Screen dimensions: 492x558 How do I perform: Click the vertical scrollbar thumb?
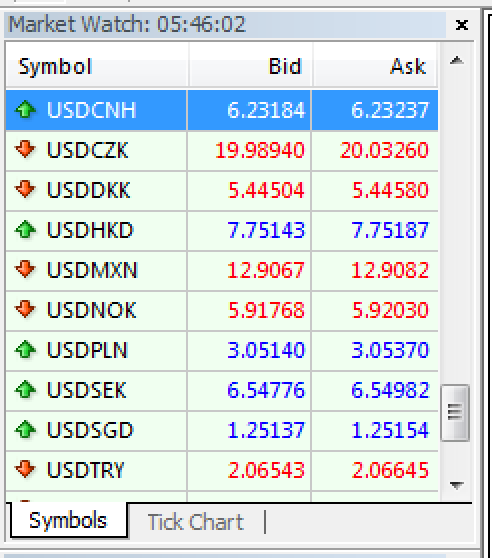[x=455, y=413]
